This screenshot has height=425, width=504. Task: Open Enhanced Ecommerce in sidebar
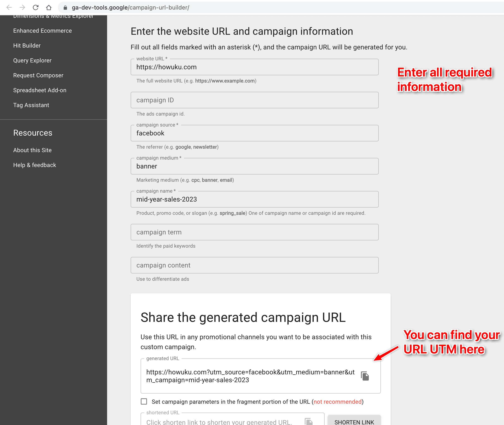coord(42,31)
